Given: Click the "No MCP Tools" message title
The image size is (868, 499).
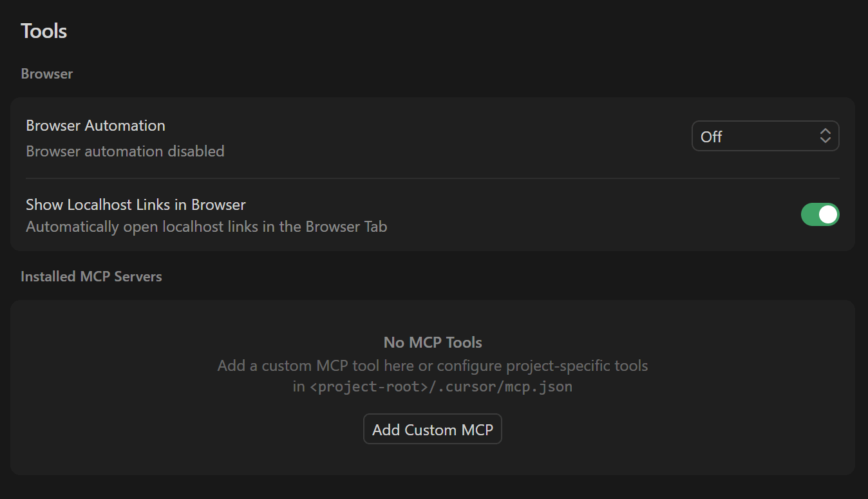Looking at the screenshot, I should pos(433,343).
